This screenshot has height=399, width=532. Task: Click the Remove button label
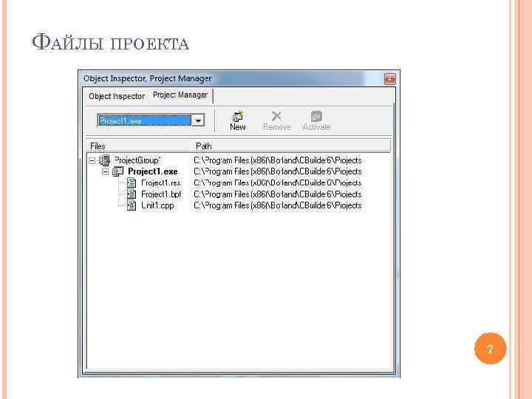pos(277,127)
